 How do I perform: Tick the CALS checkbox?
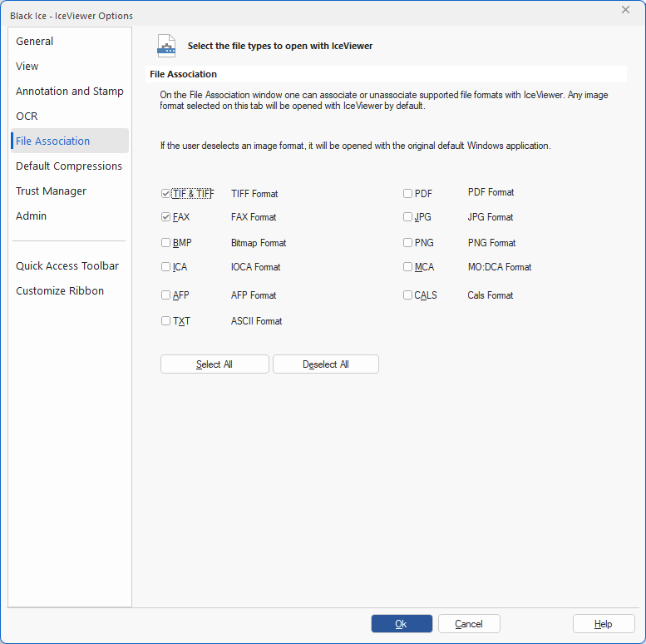(407, 295)
